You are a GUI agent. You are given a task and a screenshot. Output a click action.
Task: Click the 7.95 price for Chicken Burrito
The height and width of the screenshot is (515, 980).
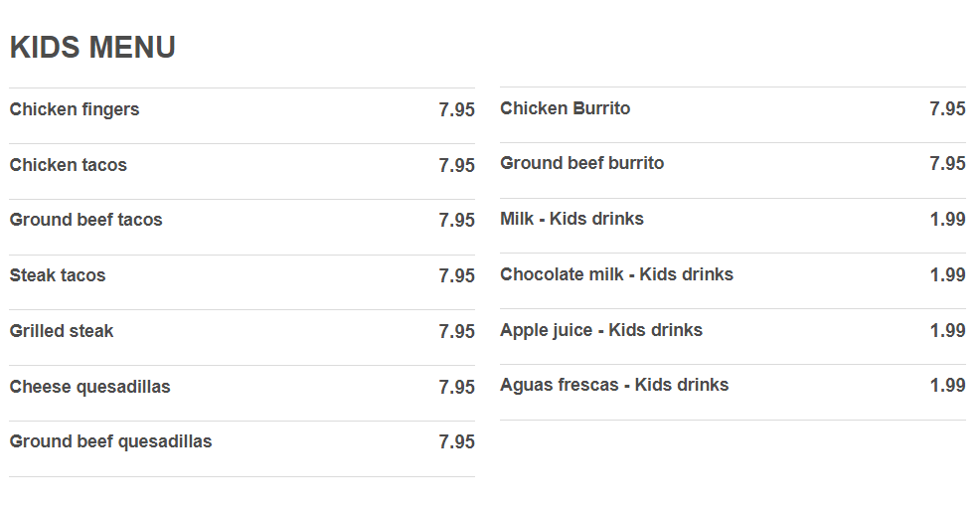[947, 109]
